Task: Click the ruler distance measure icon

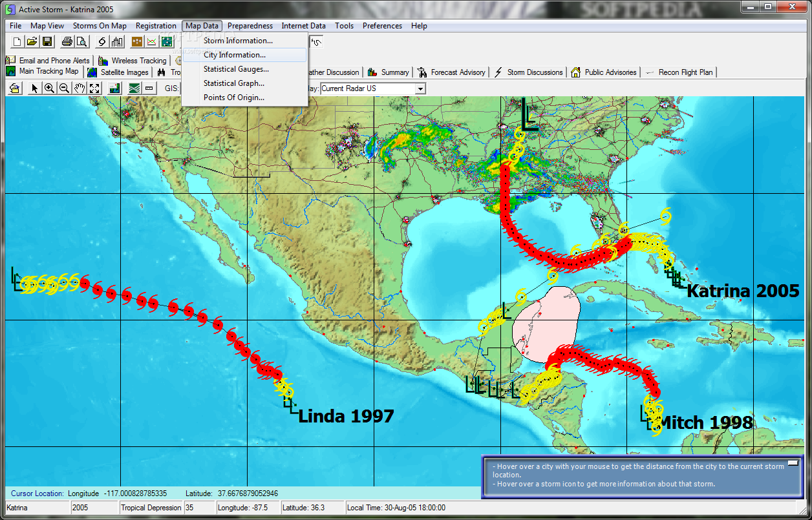Action: point(149,88)
